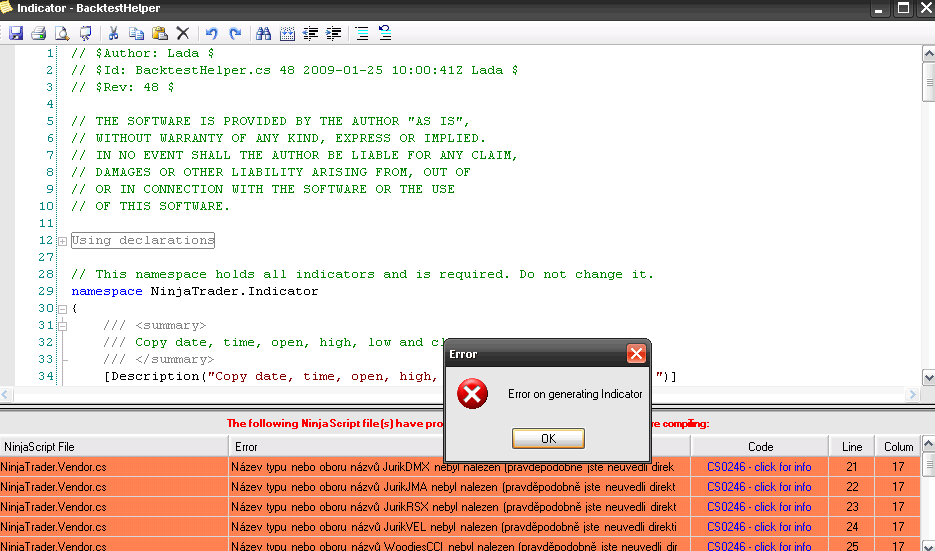Click the '$Rev: 48 $' comment on line 3
This screenshot has width=935, height=551.
click(x=123, y=87)
